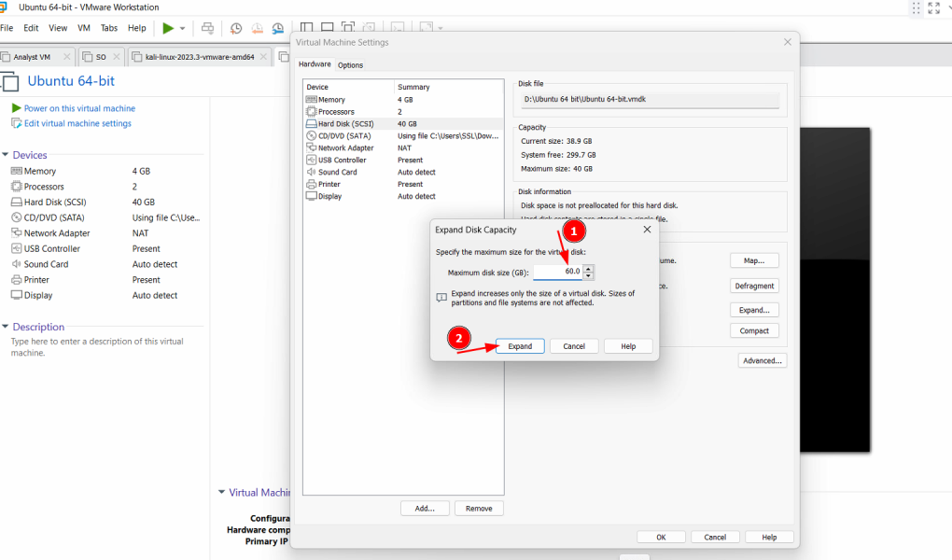Open the File menu
The image size is (952, 560).
point(7,28)
